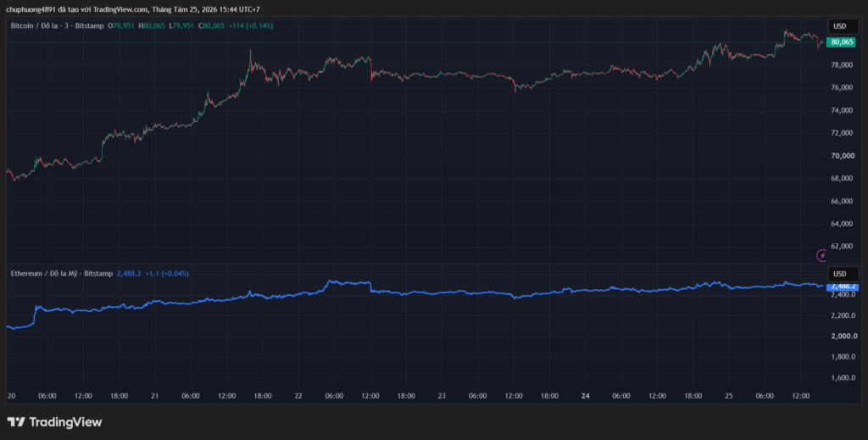Open the USD currency selector in the Bitcoin pane
The width and height of the screenshot is (868, 440).
[843, 26]
